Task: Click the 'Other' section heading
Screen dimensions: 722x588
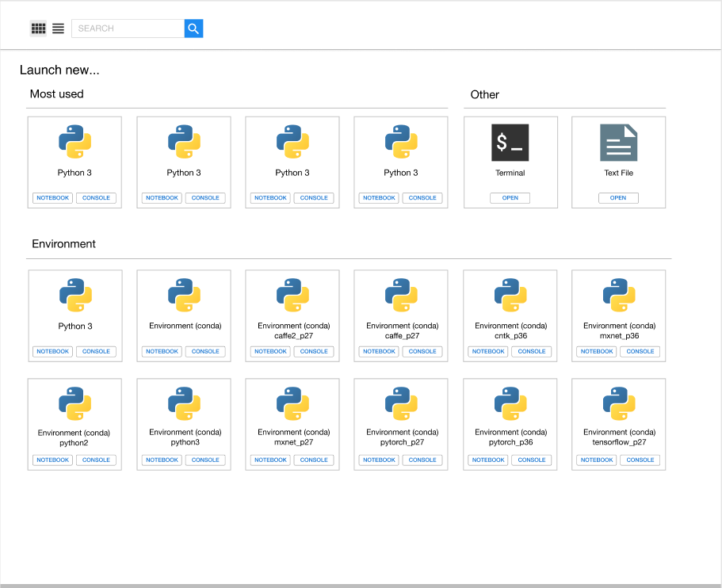Action: tap(484, 95)
